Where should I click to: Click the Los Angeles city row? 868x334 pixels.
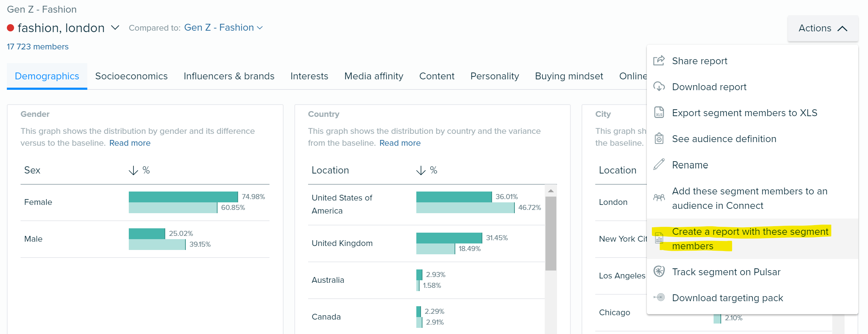622,276
